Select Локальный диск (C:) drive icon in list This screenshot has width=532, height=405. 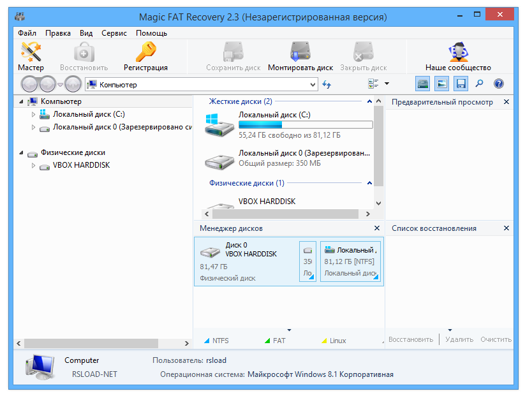[x=219, y=125]
